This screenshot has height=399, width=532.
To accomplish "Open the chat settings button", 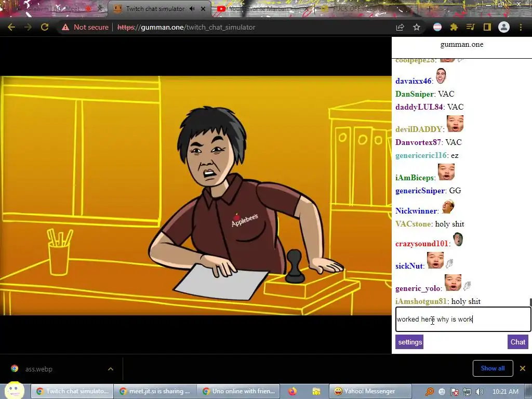I will coord(409,342).
